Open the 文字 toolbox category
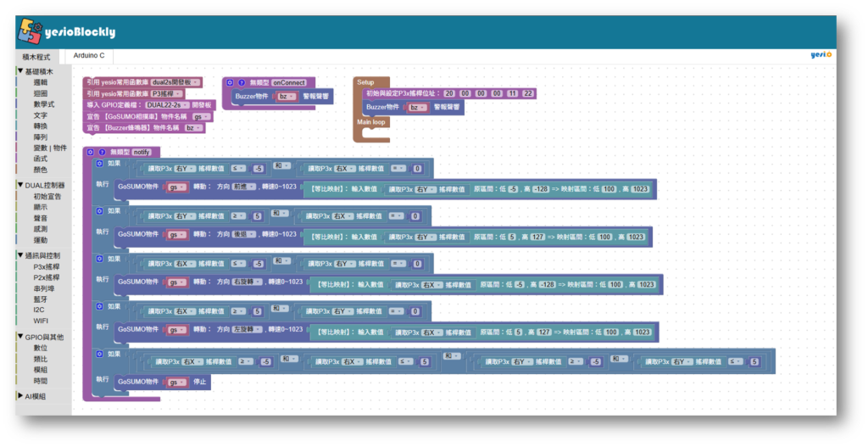The width and height of the screenshot is (868, 447). pyautogui.click(x=41, y=115)
